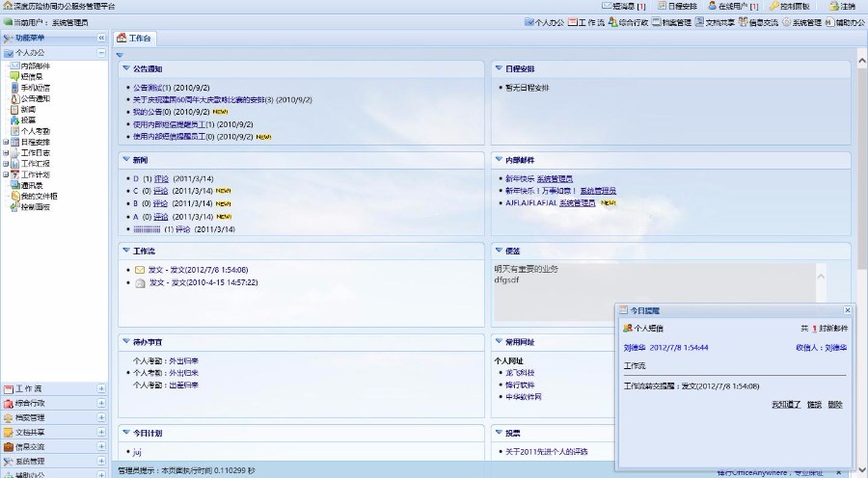Click the 公告通知 icon in the sidebar tree
The width and height of the screenshot is (868, 478).
tap(14, 98)
